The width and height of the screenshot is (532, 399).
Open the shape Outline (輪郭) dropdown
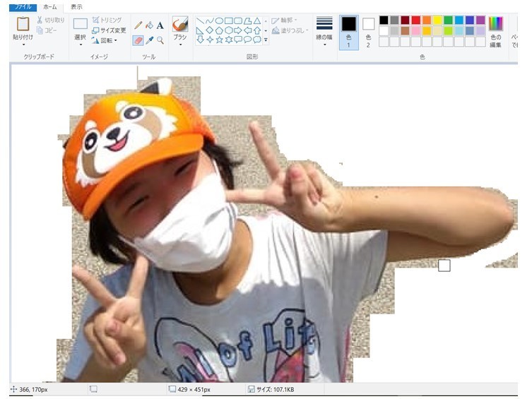pyautogui.click(x=284, y=20)
